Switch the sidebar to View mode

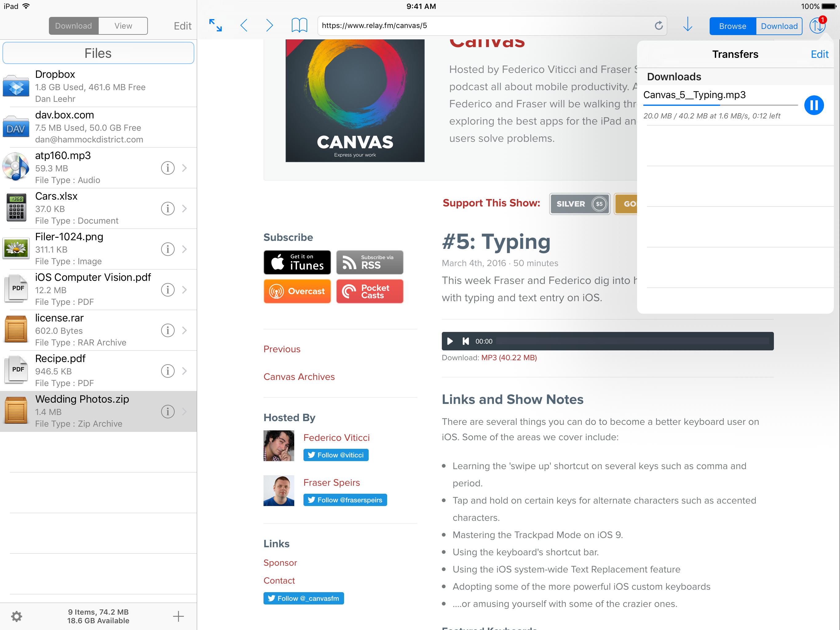coord(123,26)
